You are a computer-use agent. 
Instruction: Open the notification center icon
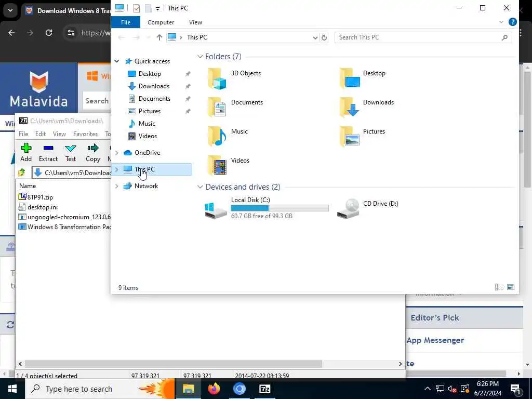(x=515, y=389)
